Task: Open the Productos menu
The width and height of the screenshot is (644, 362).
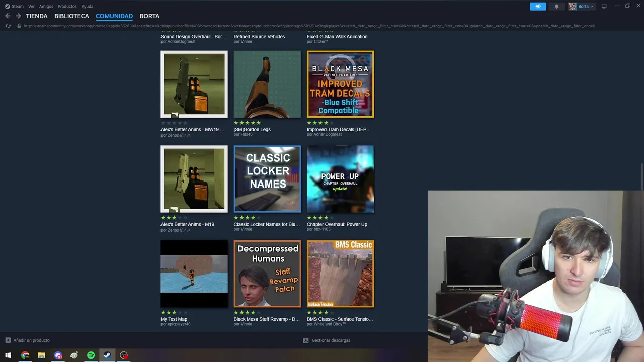Action: 67,6
